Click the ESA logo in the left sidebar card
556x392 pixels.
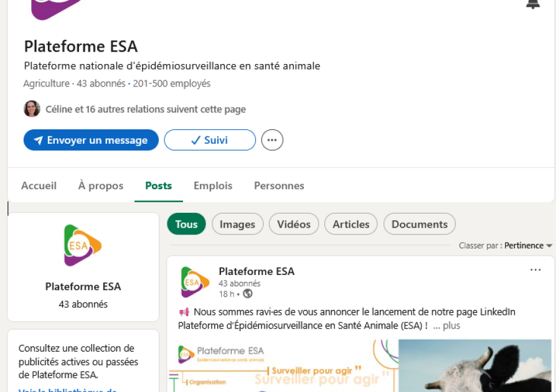coord(83,245)
